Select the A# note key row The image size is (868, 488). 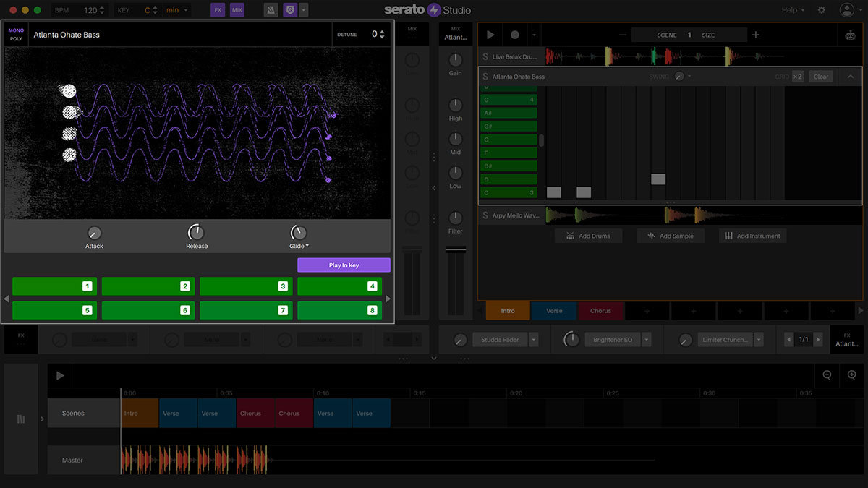point(509,113)
